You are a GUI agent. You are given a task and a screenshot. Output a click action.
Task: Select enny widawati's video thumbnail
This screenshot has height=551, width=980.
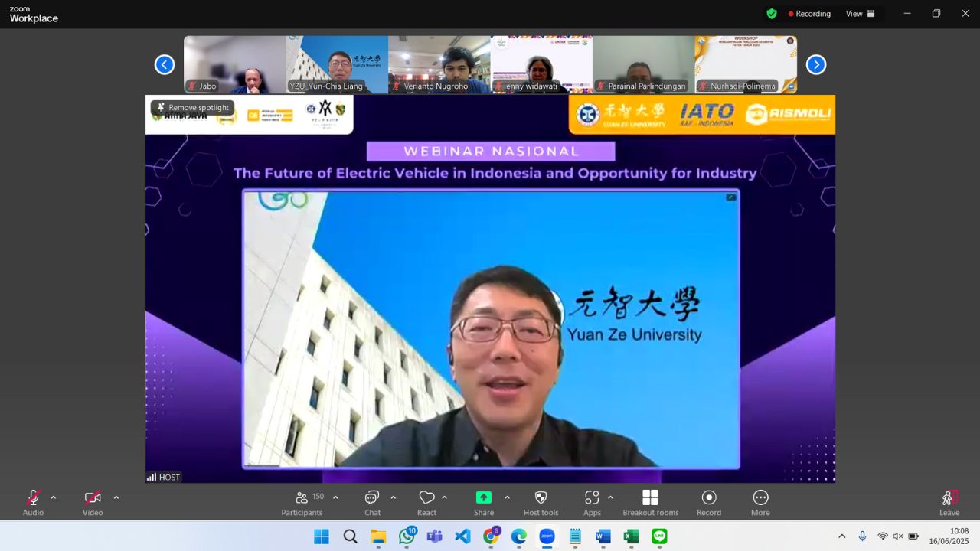[541, 64]
